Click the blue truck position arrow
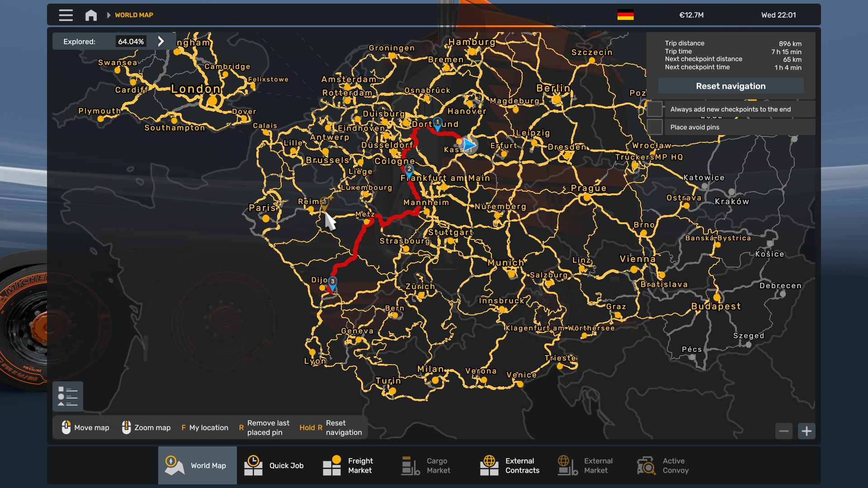 point(469,145)
